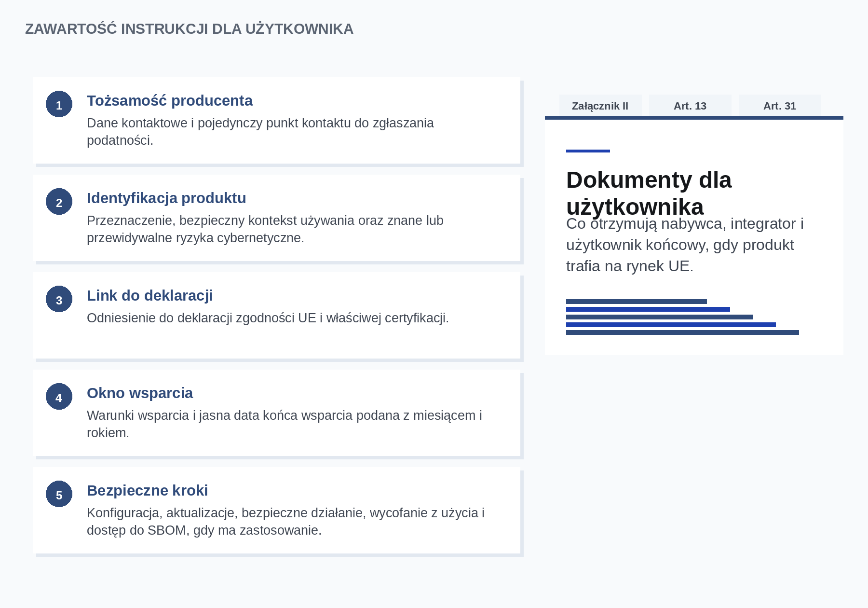Click the 'Konfiguracja, aktualizacje, bezpieczne działanie' description
Image resolution: width=868 pixels, height=608 pixels.
286,522
